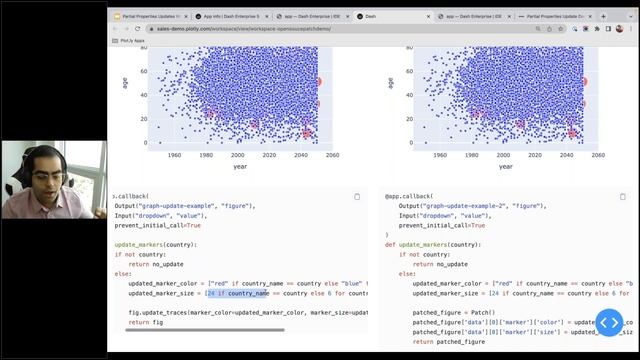This screenshot has width=640, height=360.
Task: Click 'updated_marker_color' line in left code
Action: (248, 284)
